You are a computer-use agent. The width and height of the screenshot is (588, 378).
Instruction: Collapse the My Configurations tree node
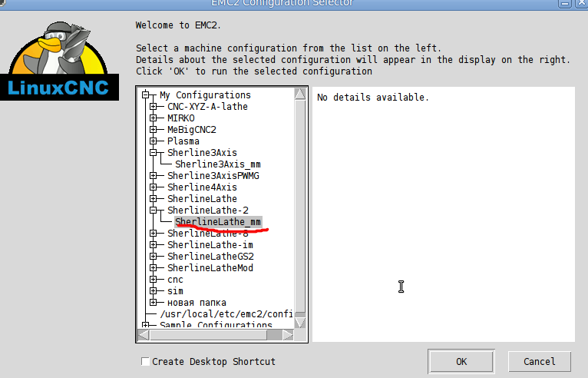pyautogui.click(x=146, y=95)
